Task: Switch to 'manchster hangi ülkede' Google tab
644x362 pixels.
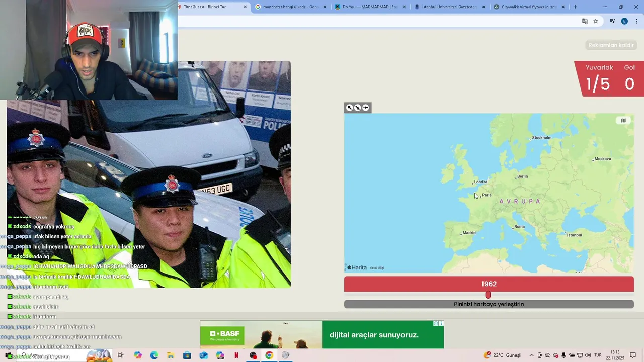Action: pyautogui.click(x=291, y=7)
